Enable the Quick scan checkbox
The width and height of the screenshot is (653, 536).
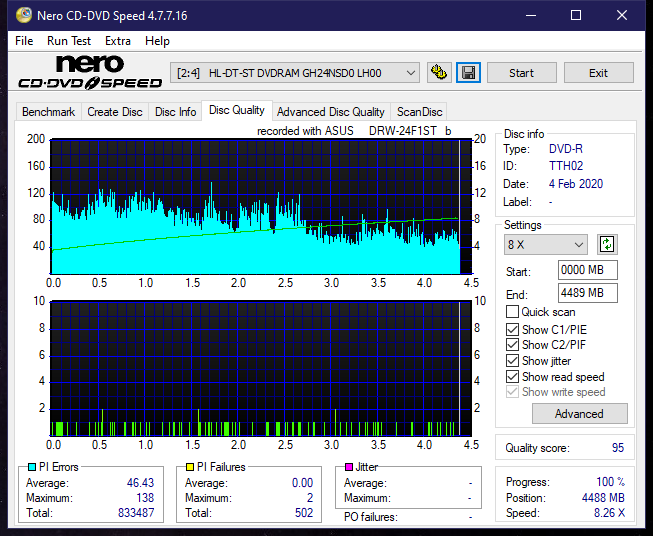click(512, 312)
